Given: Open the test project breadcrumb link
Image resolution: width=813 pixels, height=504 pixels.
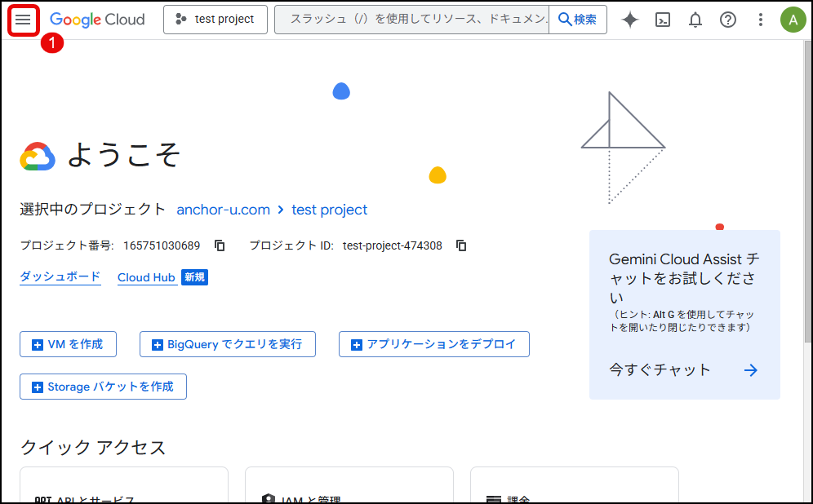Looking at the screenshot, I should (329, 210).
